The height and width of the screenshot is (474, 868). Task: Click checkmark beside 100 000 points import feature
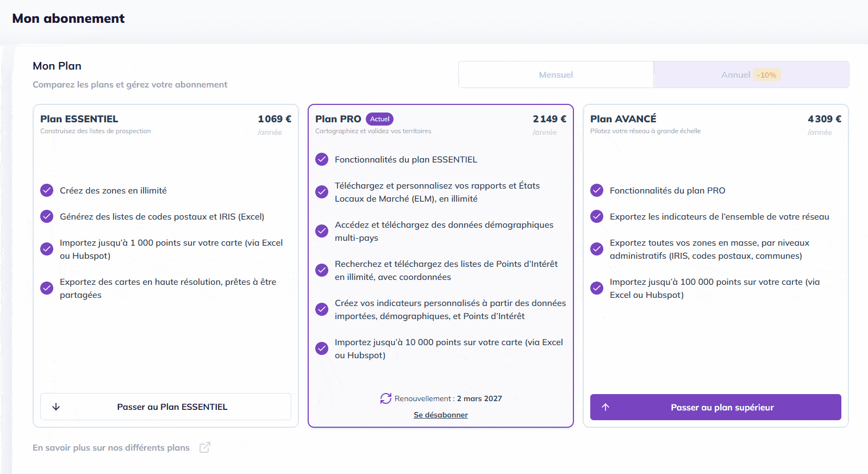597,288
